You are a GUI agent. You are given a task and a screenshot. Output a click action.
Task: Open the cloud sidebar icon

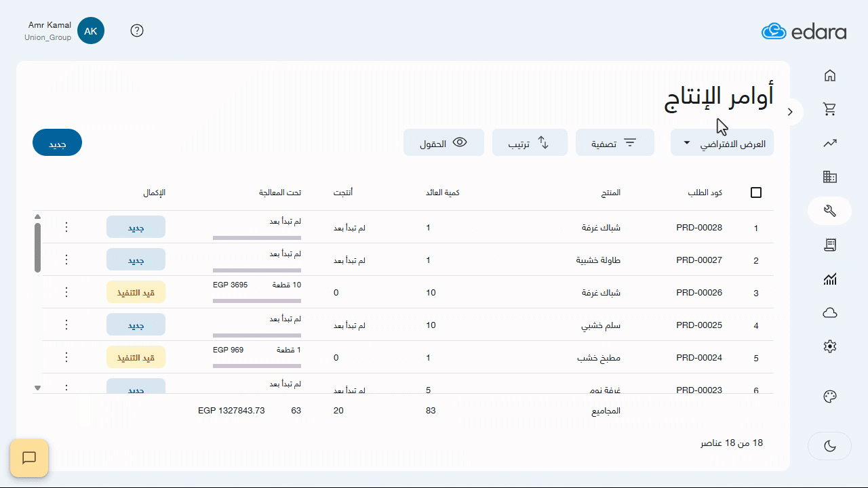tap(829, 312)
